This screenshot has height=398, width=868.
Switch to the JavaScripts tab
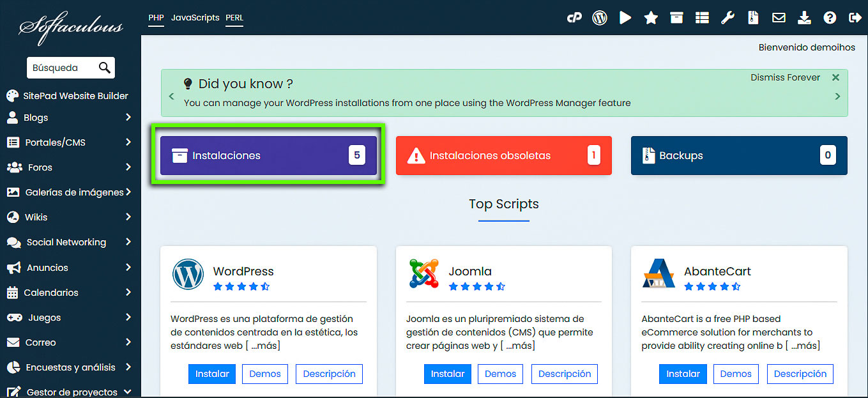coord(195,18)
